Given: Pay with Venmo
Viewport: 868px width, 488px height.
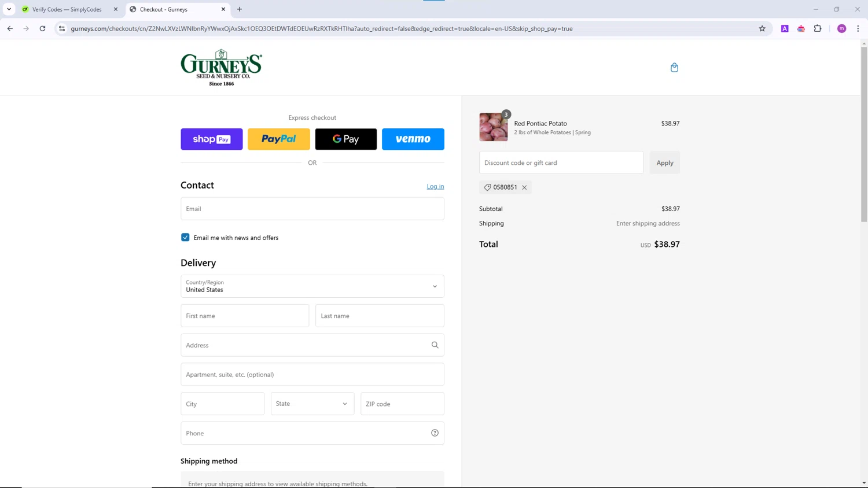Looking at the screenshot, I should tap(413, 139).
